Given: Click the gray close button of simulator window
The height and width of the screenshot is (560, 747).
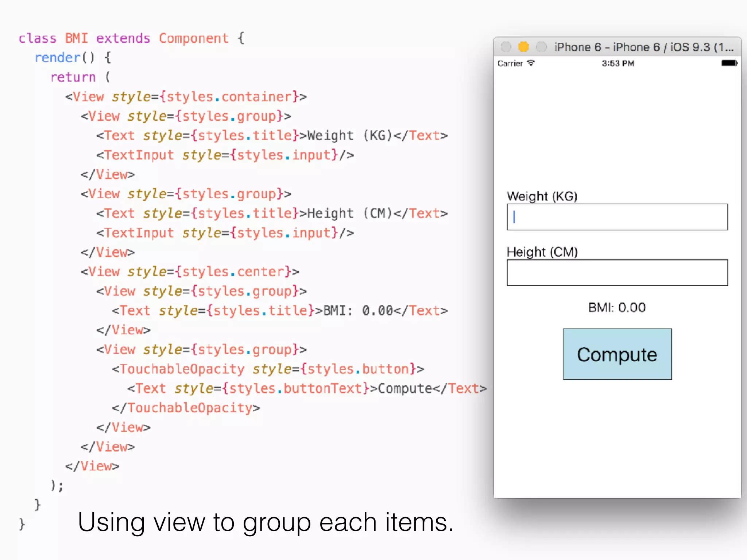Looking at the screenshot, I should click(506, 47).
